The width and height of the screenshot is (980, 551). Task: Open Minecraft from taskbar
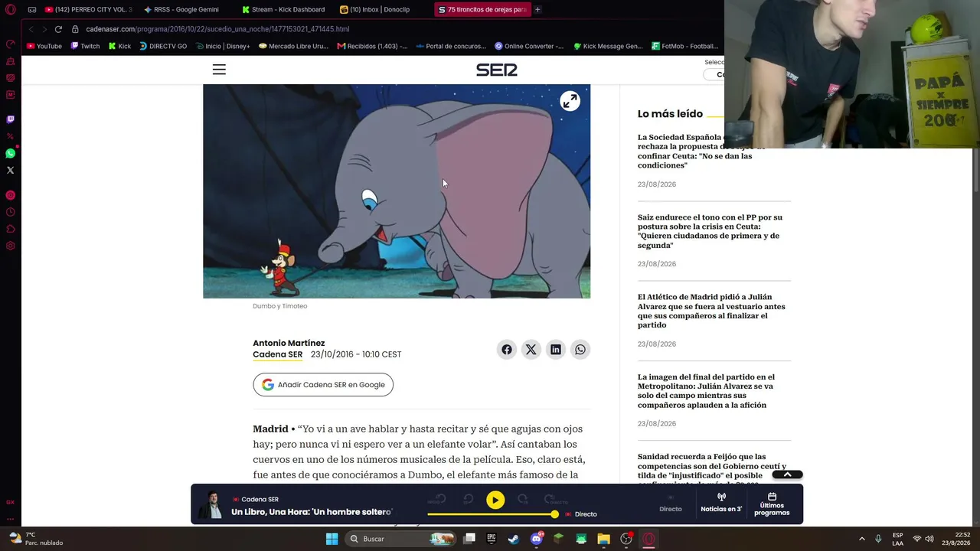click(x=559, y=539)
